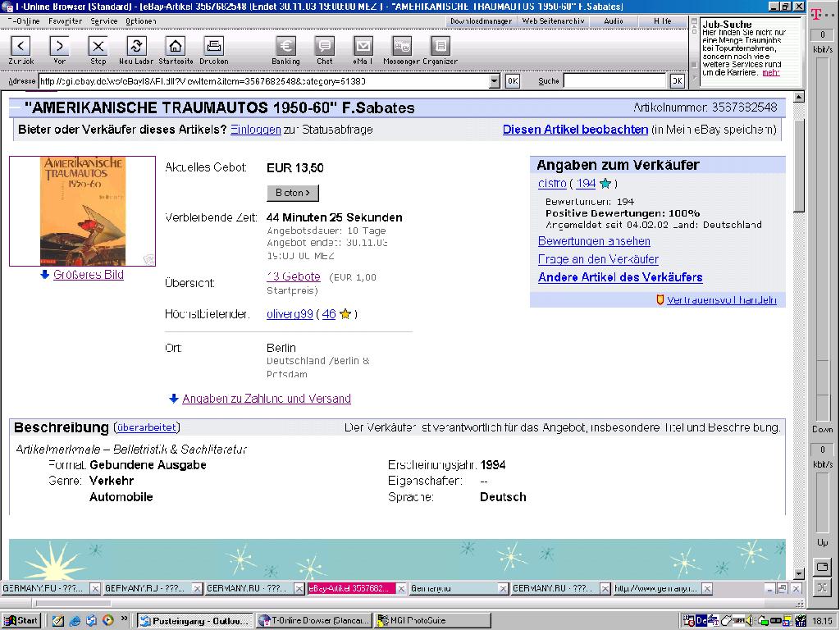Click the star icon next to cistro's rating

click(605, 184)
